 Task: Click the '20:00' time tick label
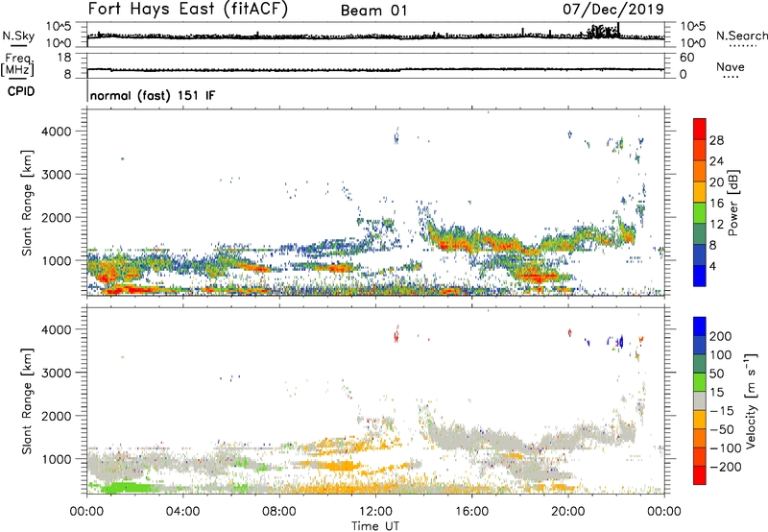(x=568, y=512)
